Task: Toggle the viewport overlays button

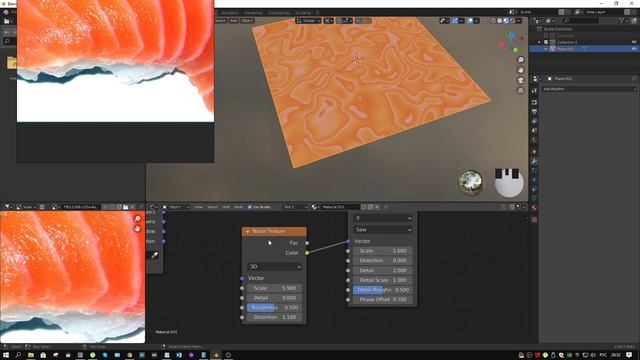Action: point(470,20)
